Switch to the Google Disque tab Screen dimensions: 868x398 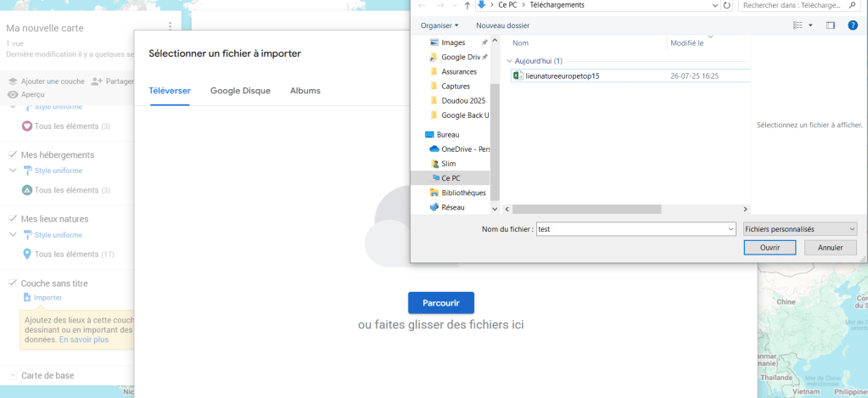pyautogui.click(x=240, y=91)
